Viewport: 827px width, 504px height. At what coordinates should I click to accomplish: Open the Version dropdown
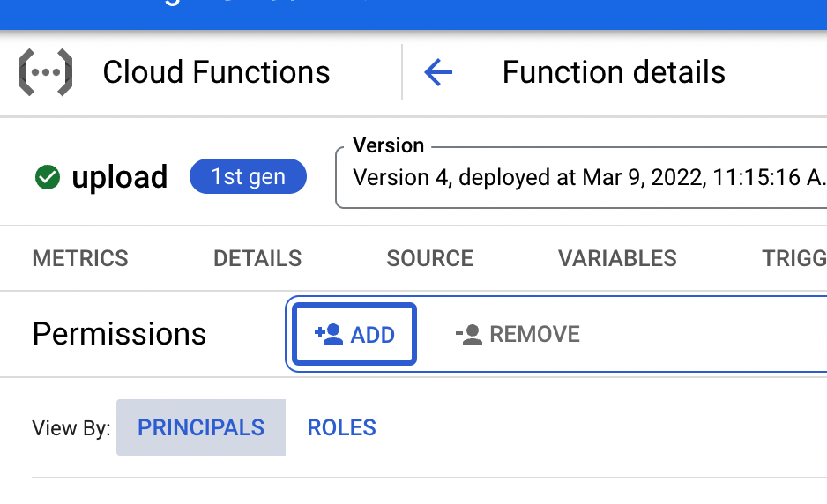point(582,177)
